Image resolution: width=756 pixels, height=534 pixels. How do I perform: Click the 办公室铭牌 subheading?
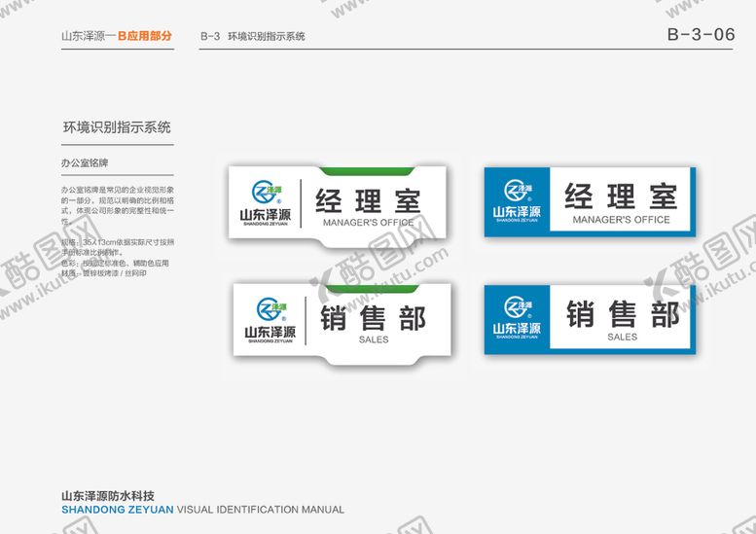click(85, 162)
